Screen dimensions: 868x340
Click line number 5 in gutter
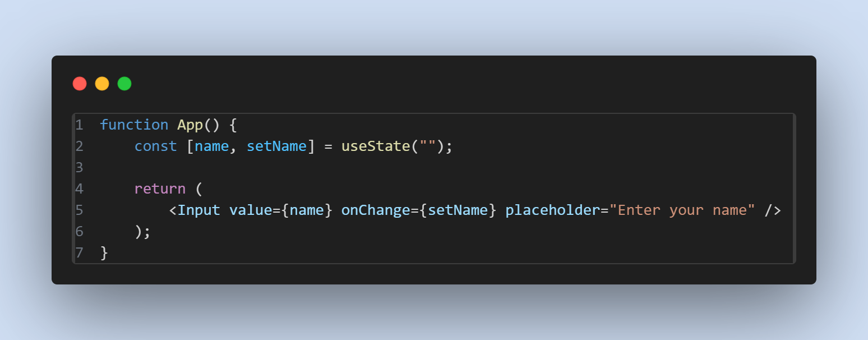(x=79, y=210)
